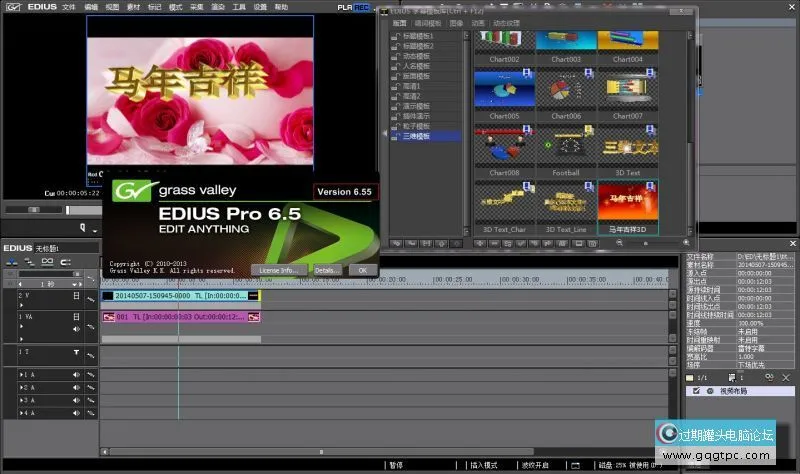Click the Details button in About dialog
The image size is (800, 474).
pos(327,270)
